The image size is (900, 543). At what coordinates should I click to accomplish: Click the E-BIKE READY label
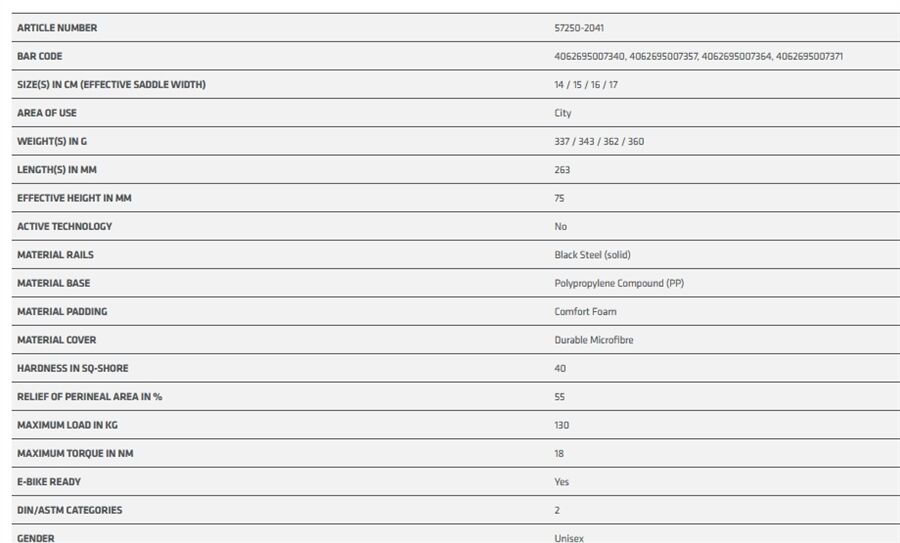tap(49, 482)
